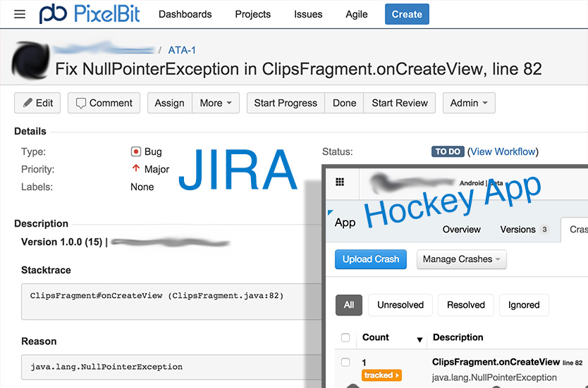Click the speech bubble Comment icon

click(x=80, y=104)
